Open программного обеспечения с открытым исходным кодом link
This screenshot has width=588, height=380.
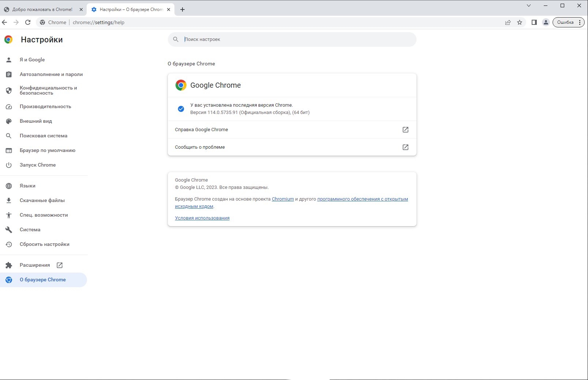[362, 199]
